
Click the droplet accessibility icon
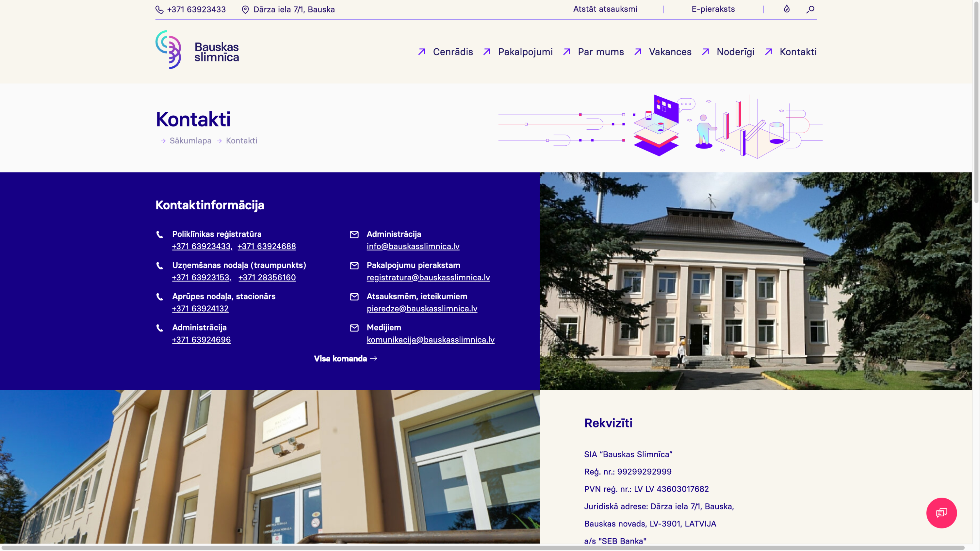point(787,9)
